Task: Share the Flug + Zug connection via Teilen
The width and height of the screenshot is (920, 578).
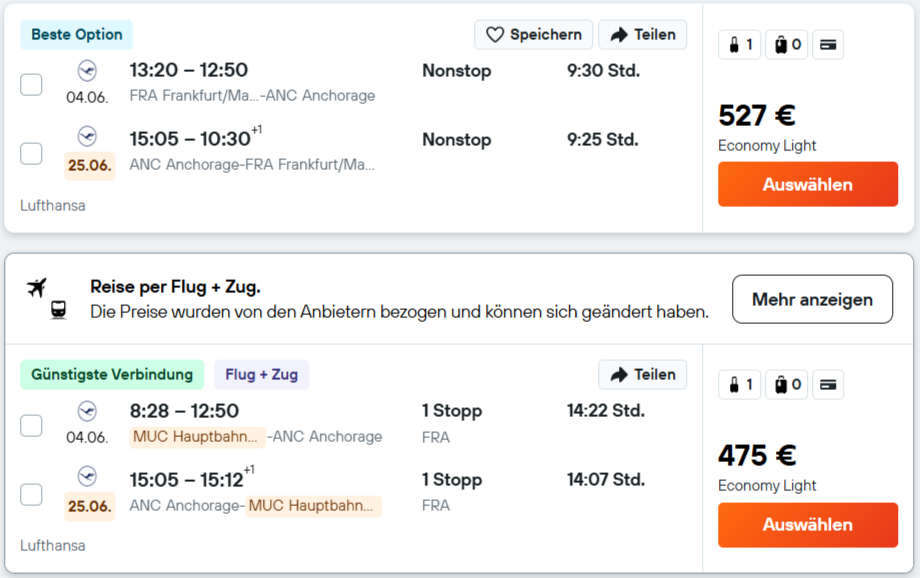Action: pyautogui.click(x=642, y=375)
